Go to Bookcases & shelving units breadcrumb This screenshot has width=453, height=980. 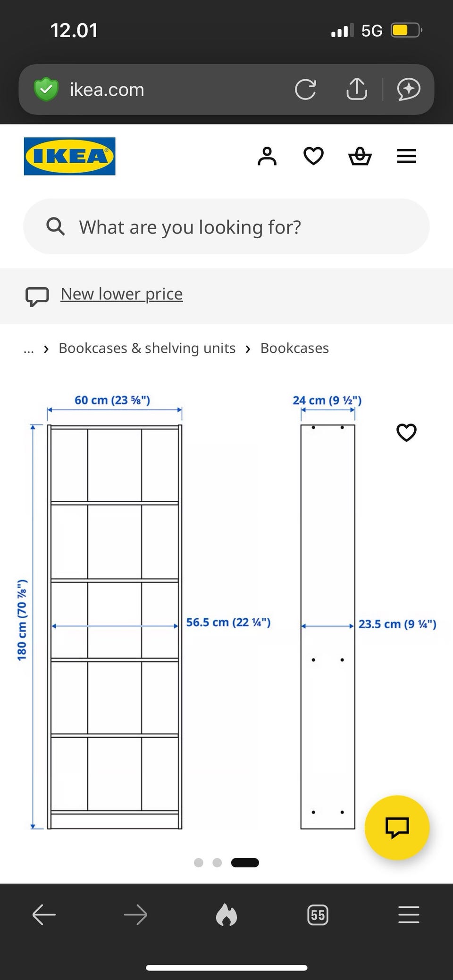(x=147, y=348)
